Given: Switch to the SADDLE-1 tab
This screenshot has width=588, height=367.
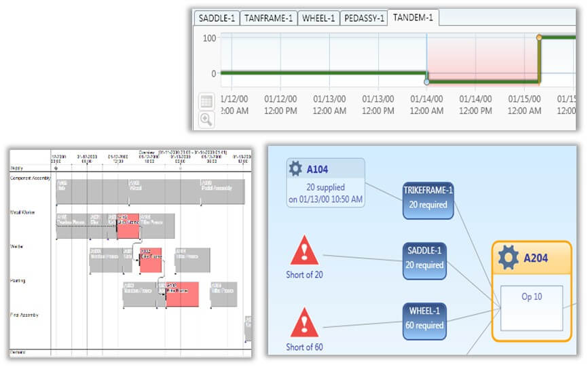Looking at the screenshot, I should tap(217, 18).
